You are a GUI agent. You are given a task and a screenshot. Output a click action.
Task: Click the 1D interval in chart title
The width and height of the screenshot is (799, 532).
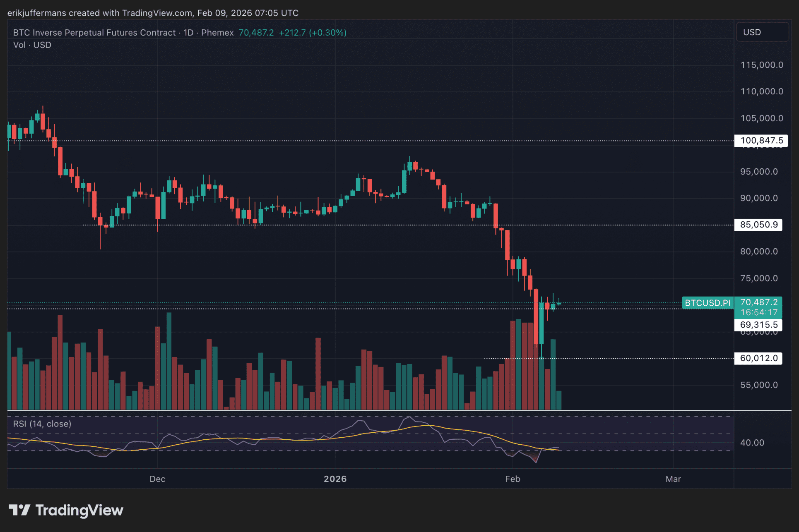188,33
